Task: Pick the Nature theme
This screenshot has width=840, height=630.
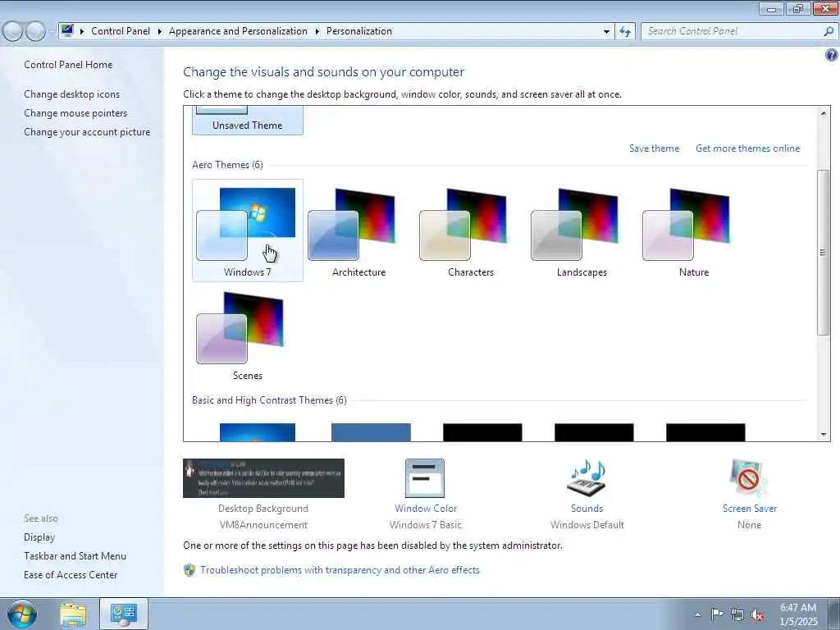Action: (x=693, y=231)
